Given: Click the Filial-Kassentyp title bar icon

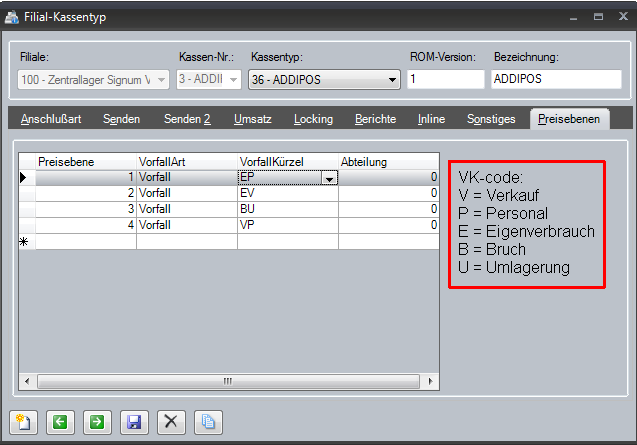Looking at the screenshot, I should pos(12,17).
